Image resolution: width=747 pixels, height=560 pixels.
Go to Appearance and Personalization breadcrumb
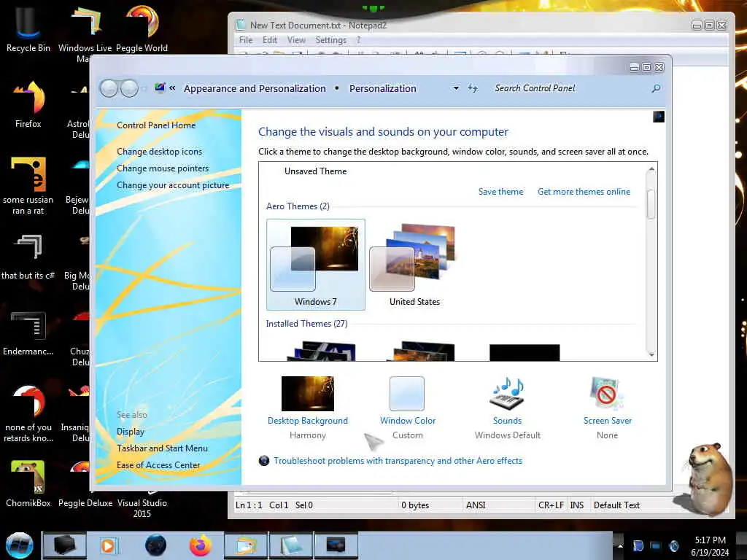[255, 88]
